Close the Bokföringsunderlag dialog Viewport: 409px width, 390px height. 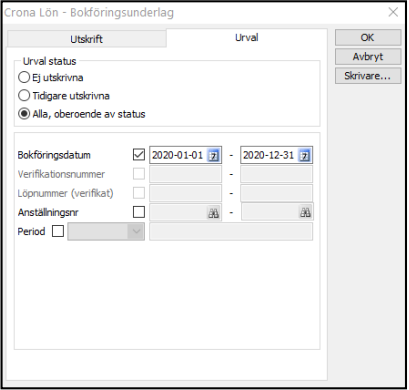pyautogui.click(x=393, y=12)
